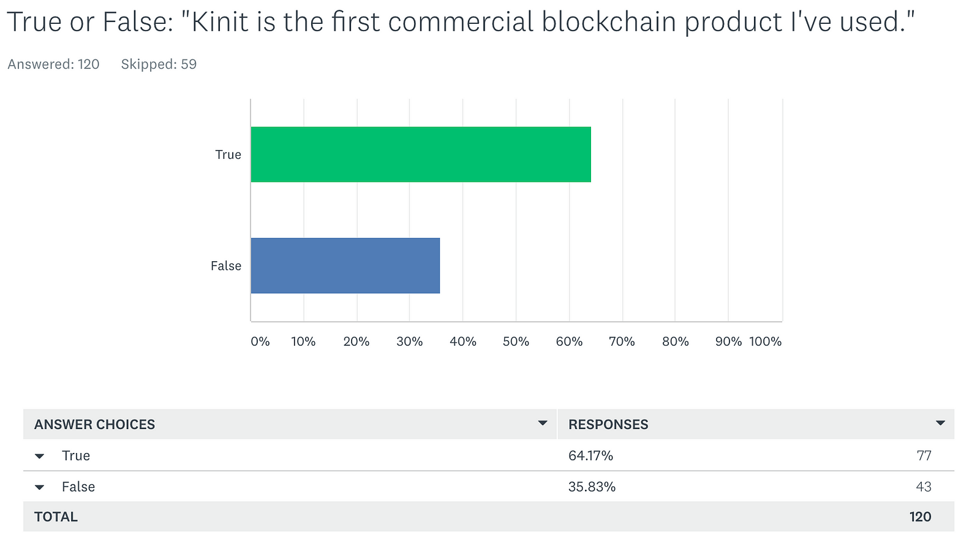Expand the False row arrow

tap(40, 487)
